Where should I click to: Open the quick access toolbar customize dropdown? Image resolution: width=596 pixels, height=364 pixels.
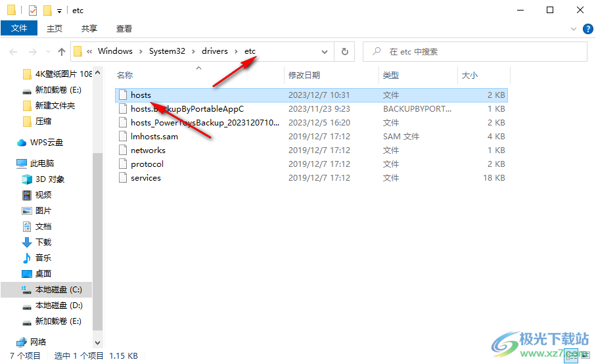click(59, 11)
